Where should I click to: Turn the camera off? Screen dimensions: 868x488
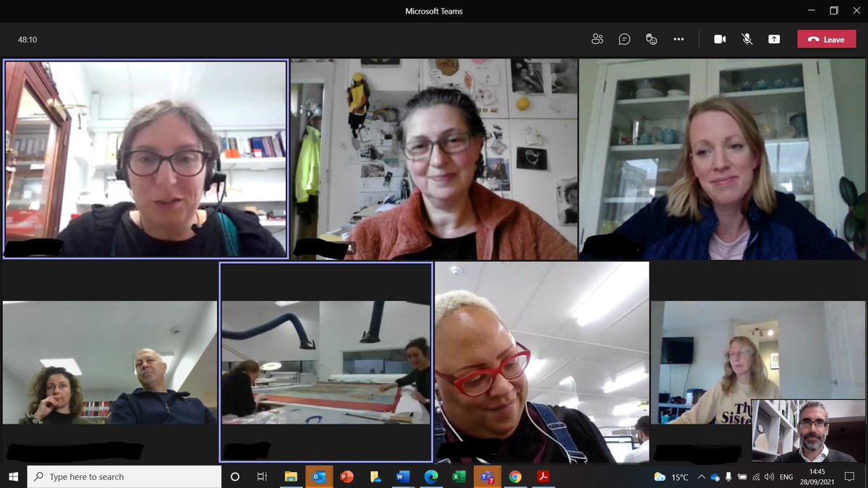pos(720,39)
